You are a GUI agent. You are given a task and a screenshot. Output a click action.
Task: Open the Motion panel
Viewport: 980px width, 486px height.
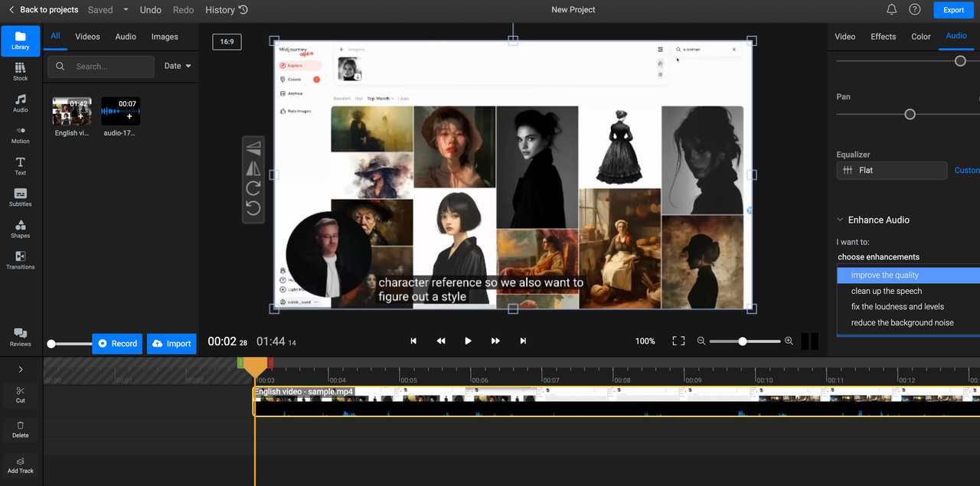pyautogui.click(x=21, y=135)
